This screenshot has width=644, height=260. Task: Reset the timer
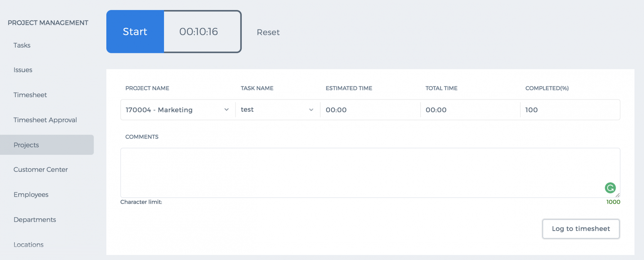268,32
